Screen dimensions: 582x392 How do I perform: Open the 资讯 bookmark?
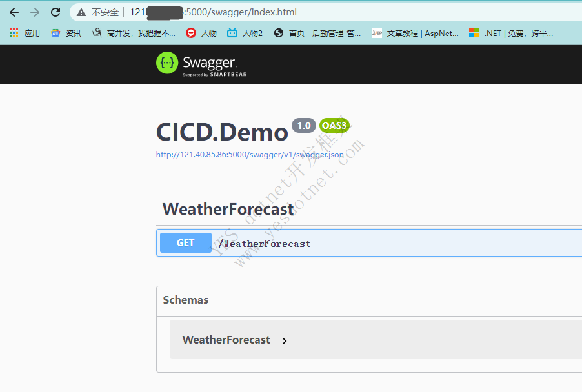pos(66,33)
